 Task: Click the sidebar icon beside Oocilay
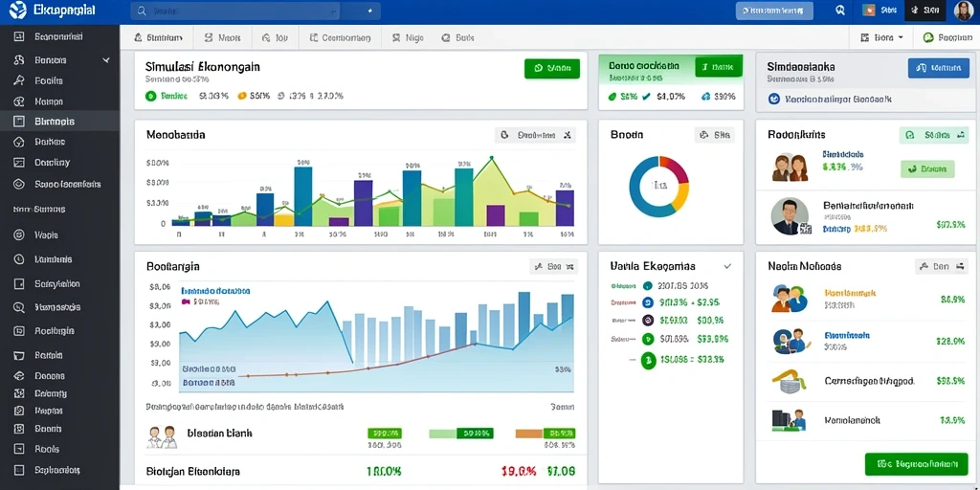(x=19, y=163)
